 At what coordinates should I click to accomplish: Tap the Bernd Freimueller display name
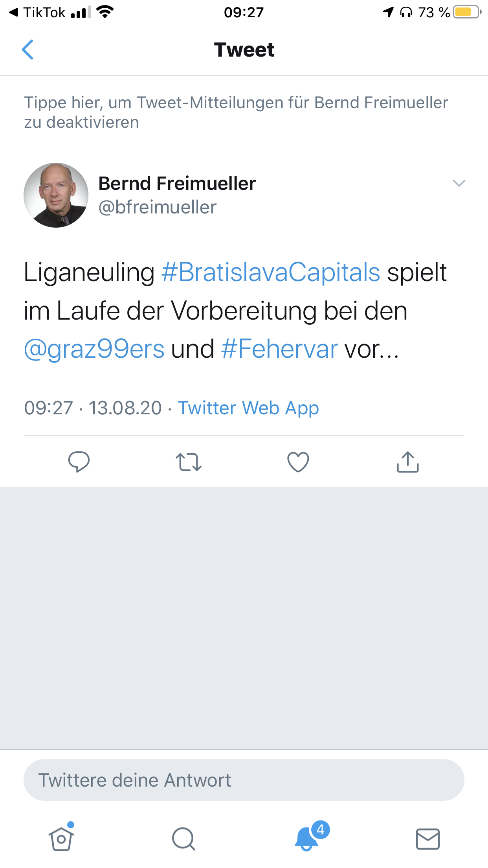pyautogui.click(x=177, y=184)
